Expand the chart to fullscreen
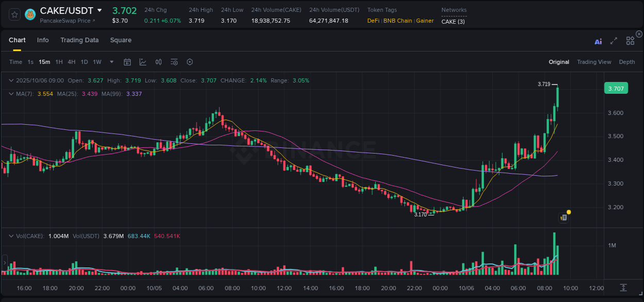 click(x=614, y=41)
